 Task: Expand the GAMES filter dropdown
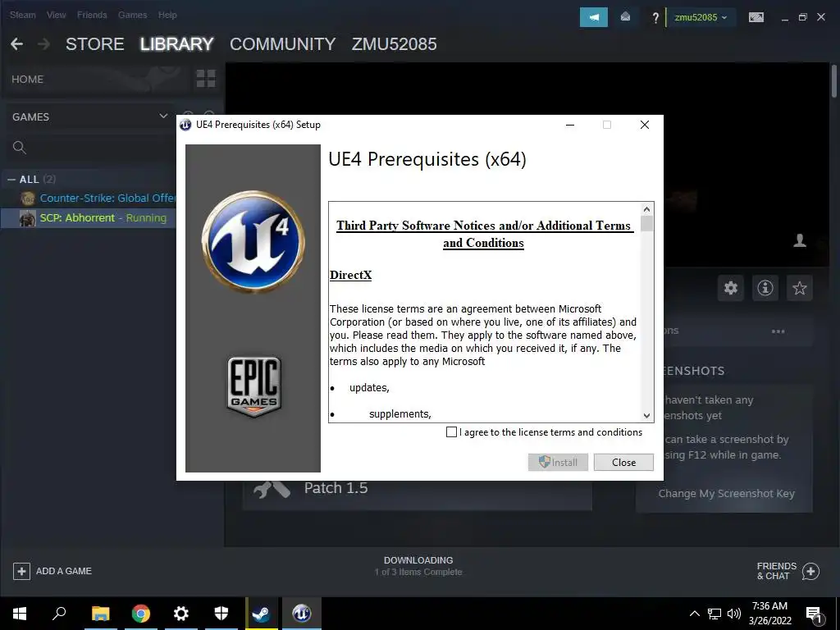[x=163, y=116]
